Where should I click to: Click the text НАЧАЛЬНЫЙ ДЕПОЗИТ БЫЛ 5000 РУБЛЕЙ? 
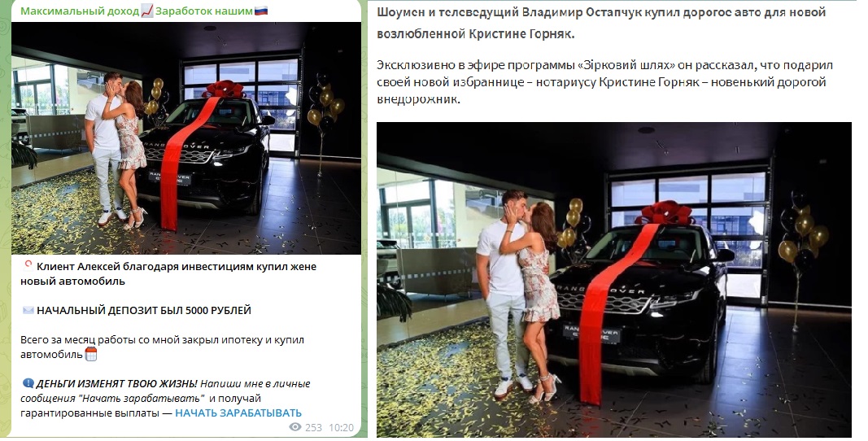point(144,310)
